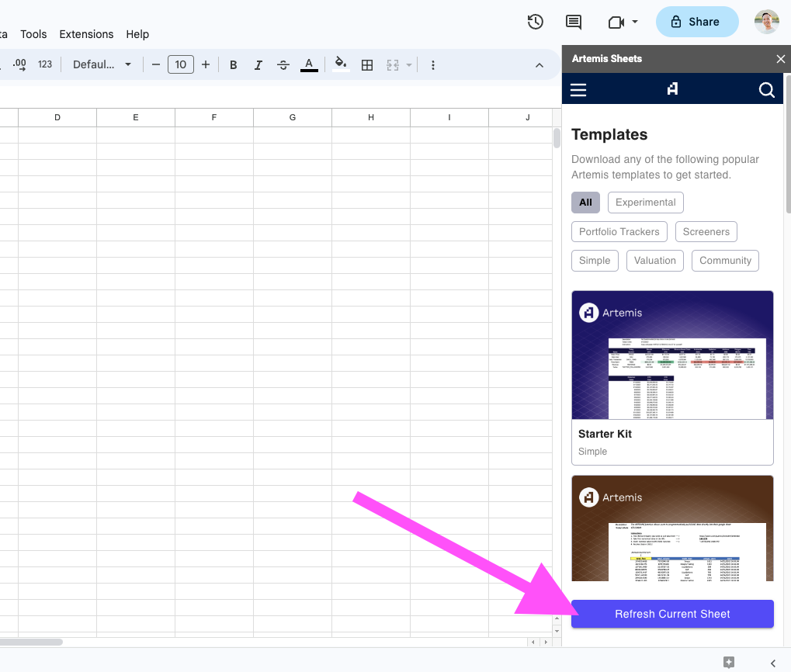Click the video call camera icon
791x672 pixels.
click(616, 23)
